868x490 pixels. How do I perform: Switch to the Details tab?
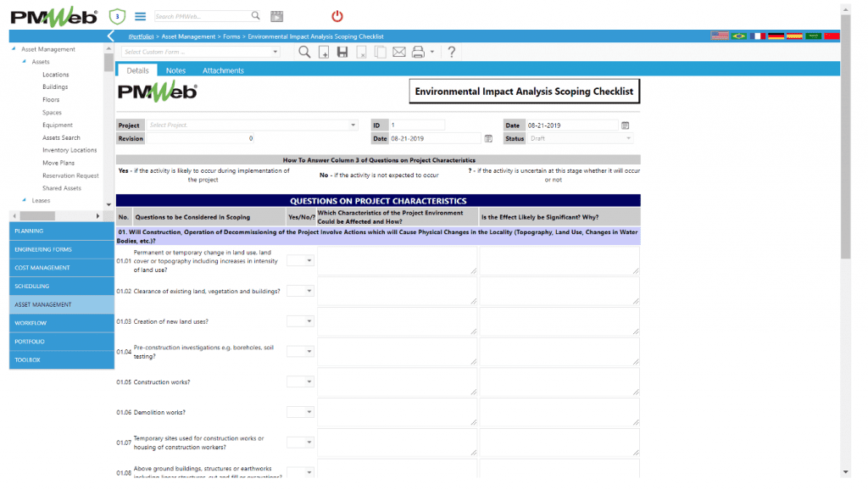point(137,70)
